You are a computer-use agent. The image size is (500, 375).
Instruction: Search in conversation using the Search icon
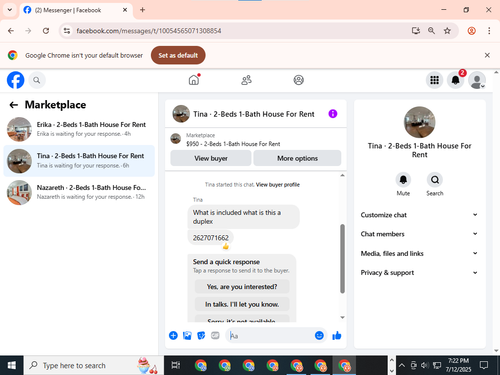[435, 180]
